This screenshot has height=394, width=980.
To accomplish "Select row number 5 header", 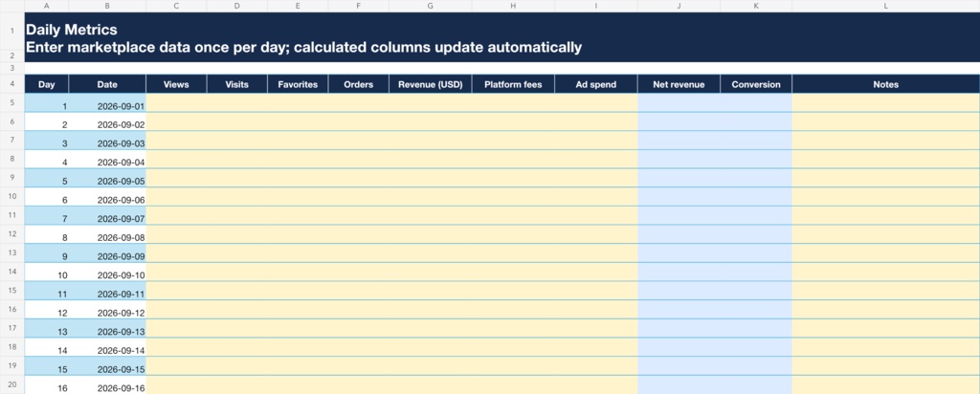I will pyautogui.click(x=12, y=103).
